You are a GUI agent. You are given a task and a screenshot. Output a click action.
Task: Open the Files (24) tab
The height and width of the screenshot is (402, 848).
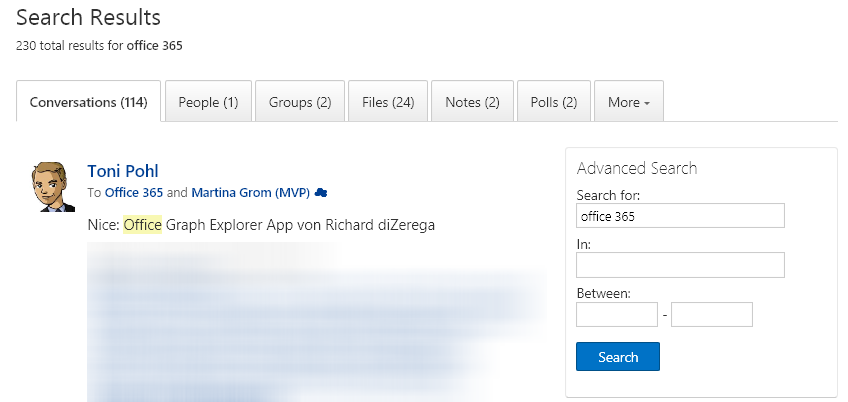point(388,102)
